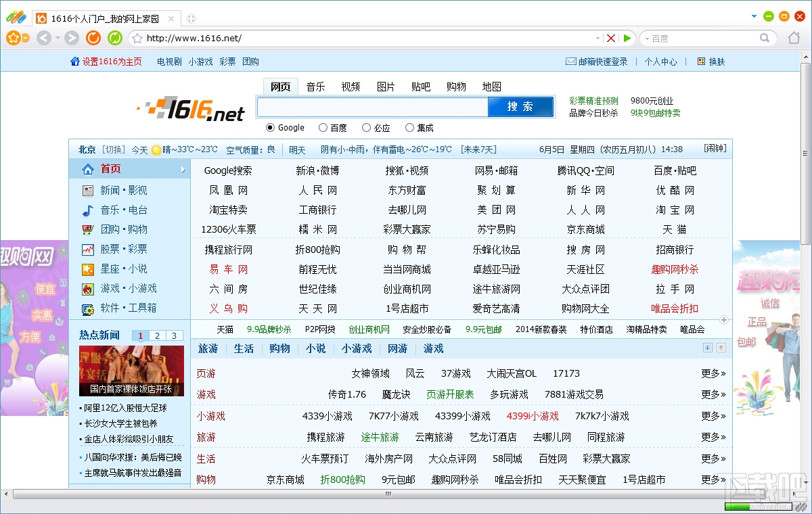Image resolution: width=812 pixels, height=514 pixels.
Task: Open the 个人中心 link
Action: point(660,62)
